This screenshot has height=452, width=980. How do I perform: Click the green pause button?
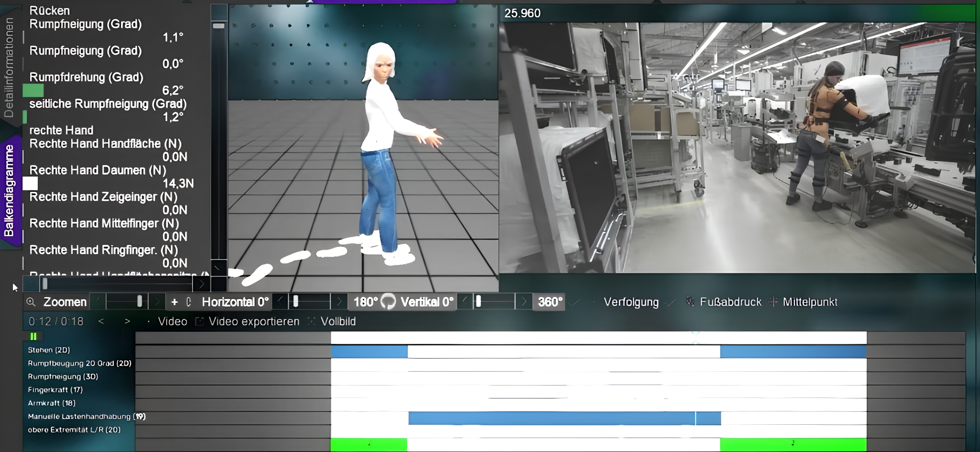pyautogui.click(x=33, y=336)
